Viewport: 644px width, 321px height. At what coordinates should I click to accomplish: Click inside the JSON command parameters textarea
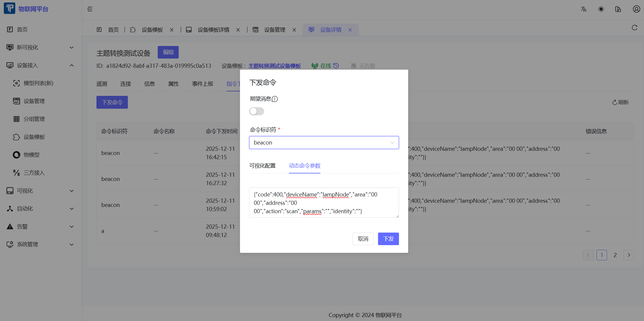point(324,203)
